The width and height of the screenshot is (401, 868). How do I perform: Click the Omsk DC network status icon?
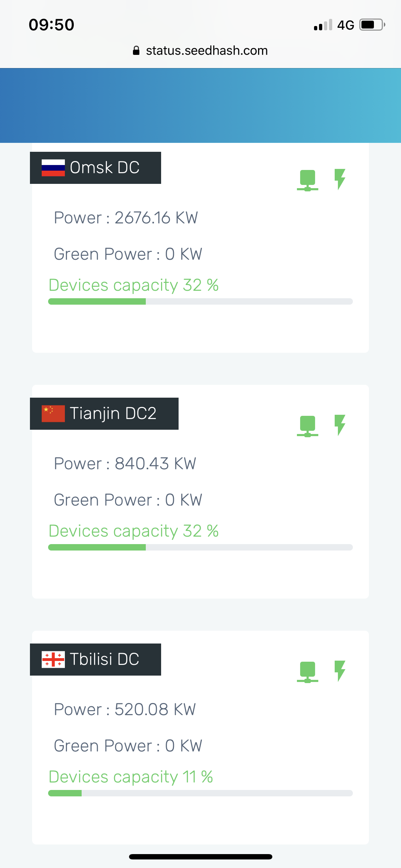pos(307,180)
